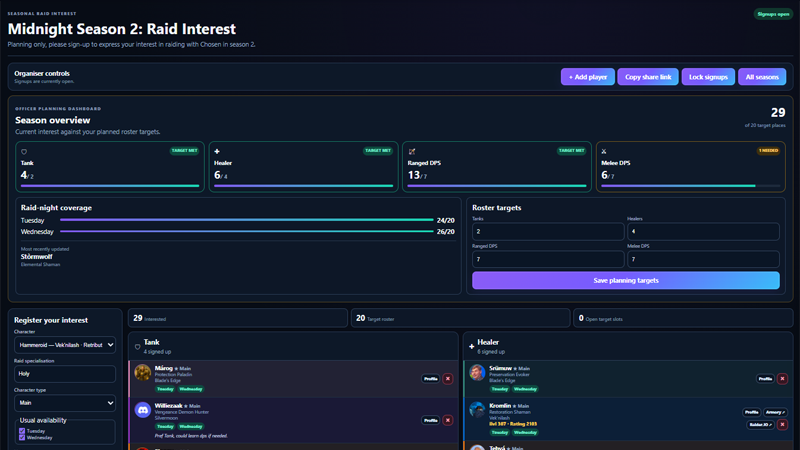Click the Melee DPS progress bar
This screenshot has height=450, width=800.
[x=690, y=186]
